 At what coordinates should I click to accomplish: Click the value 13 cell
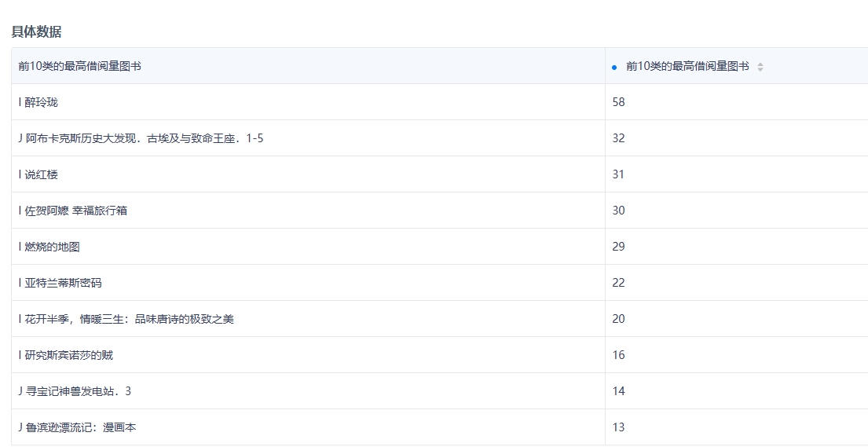(736, 427)
